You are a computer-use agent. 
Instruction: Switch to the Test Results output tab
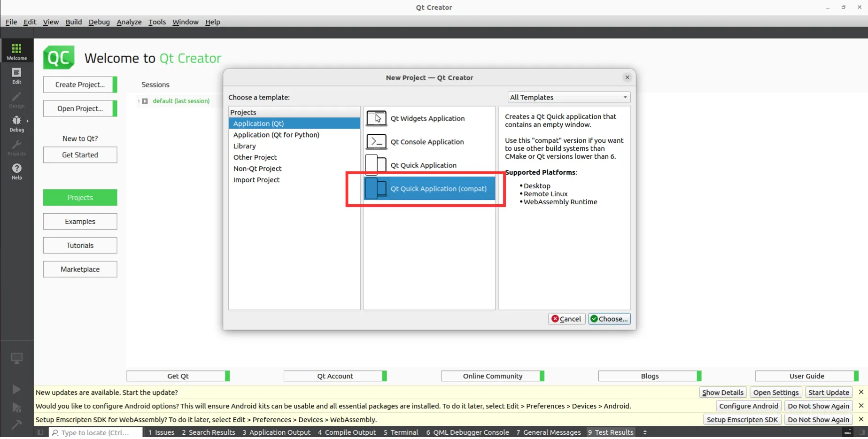click(x=610, y=432)
